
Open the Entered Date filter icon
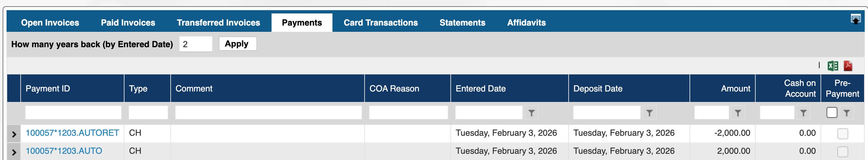point(531,113)
